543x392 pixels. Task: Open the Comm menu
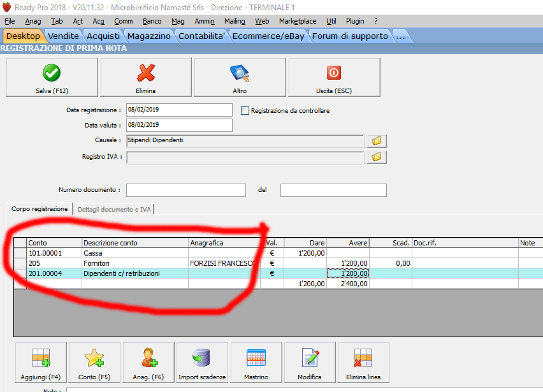coord(124,21)
